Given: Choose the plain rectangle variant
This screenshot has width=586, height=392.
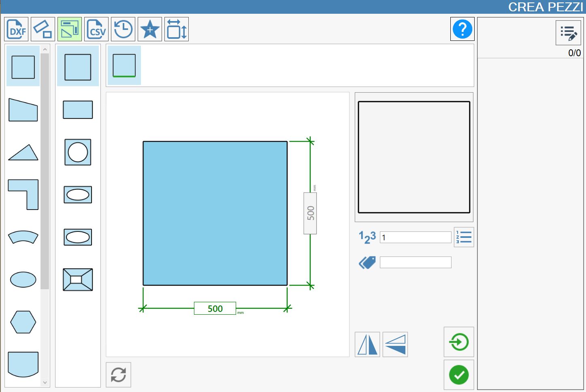Looking at the screenshot, I should pos(78,110).
